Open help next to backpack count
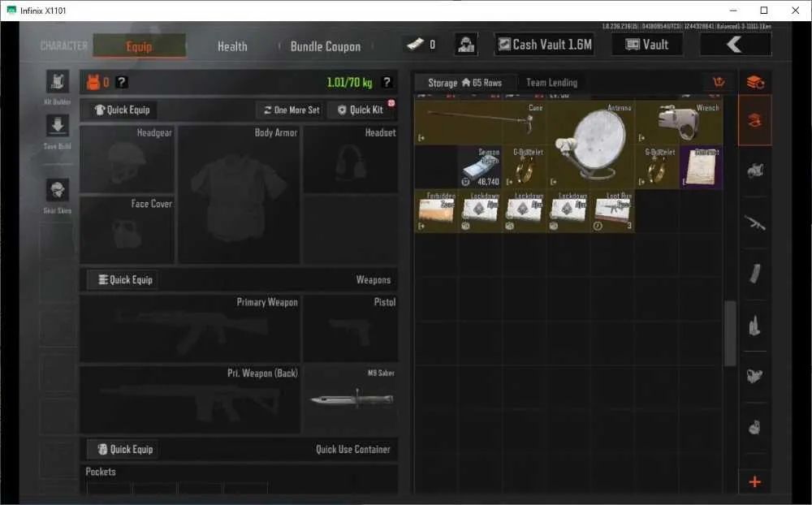 121,82
